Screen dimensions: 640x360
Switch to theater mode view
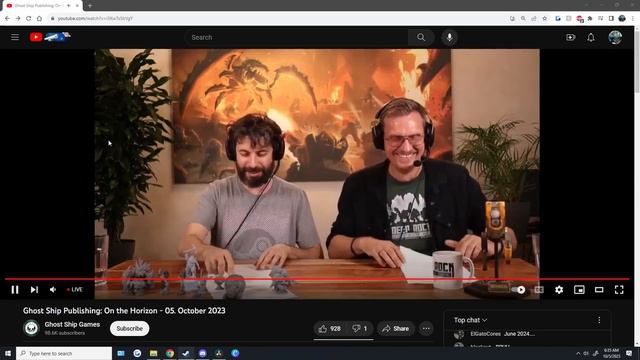pos(599,289)
